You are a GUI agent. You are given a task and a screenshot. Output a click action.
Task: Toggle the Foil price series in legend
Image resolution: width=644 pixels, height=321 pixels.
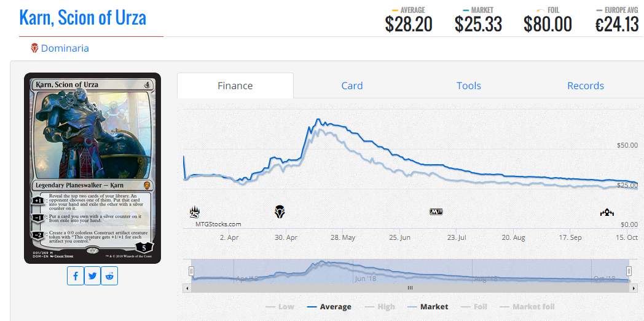[474, 307]
